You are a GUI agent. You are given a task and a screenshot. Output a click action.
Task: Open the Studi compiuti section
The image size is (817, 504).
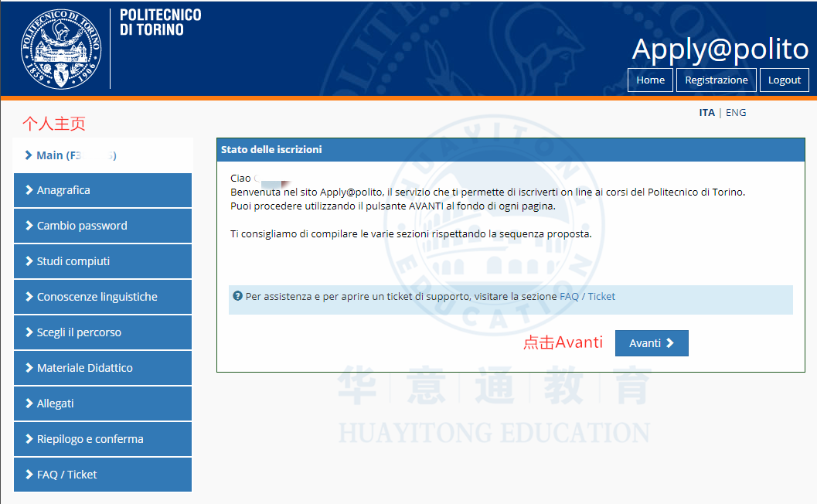(x=103, y=261)
